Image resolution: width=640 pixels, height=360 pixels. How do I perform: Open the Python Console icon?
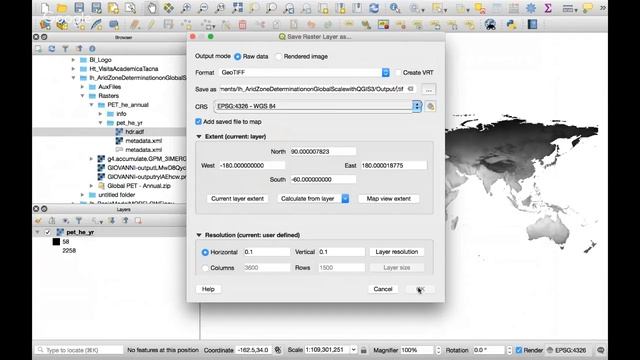point(511,24)
